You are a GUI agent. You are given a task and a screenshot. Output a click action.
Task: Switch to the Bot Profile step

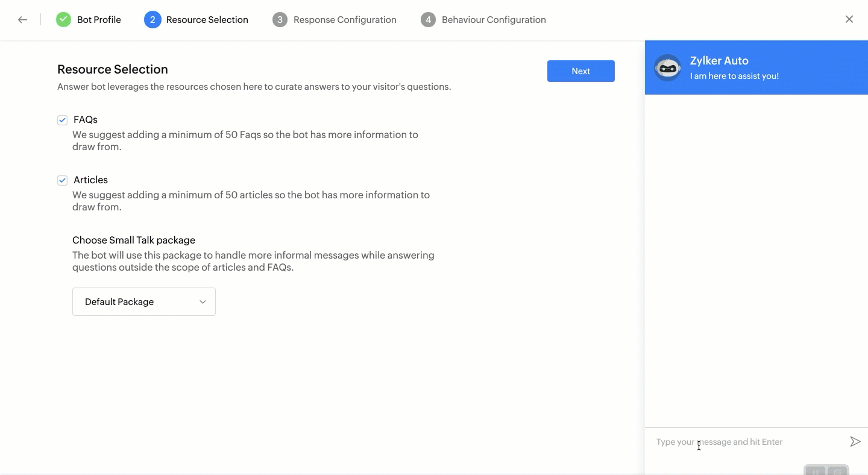point(99,20)
